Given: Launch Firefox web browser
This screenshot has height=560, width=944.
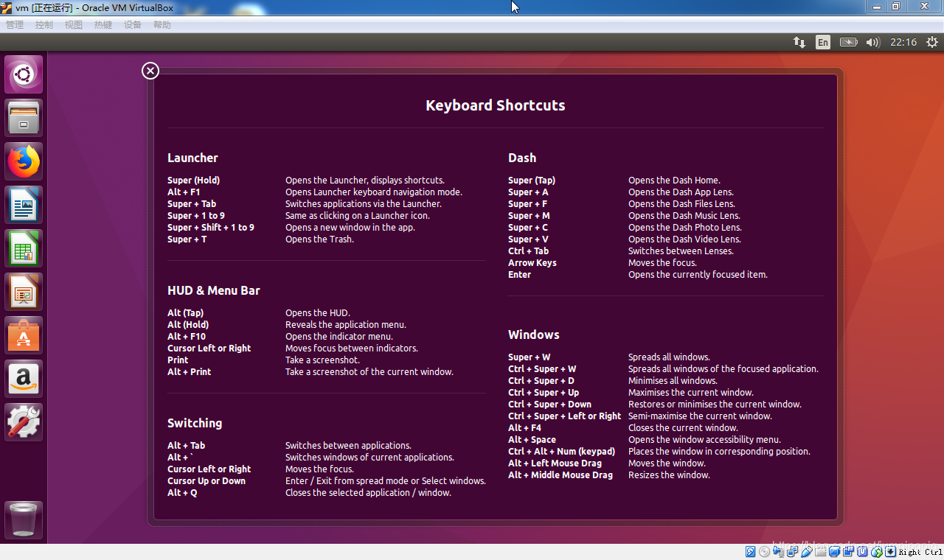Looking at the screenshot, I should click(x=24, y=161).
